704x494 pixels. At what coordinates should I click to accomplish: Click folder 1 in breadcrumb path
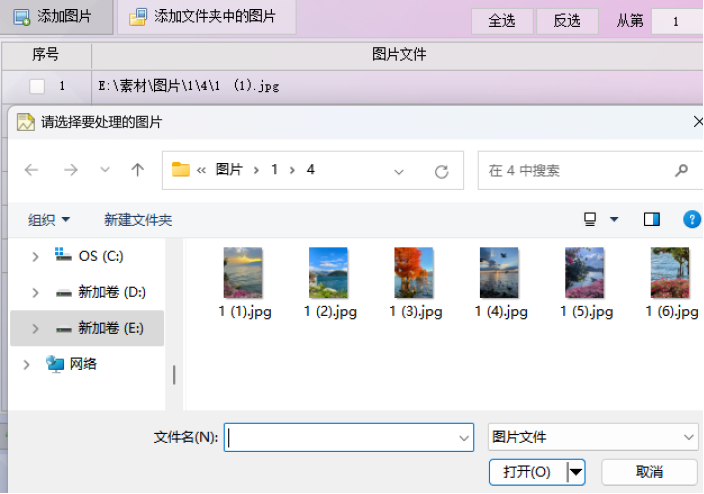[x=274, y=169]
